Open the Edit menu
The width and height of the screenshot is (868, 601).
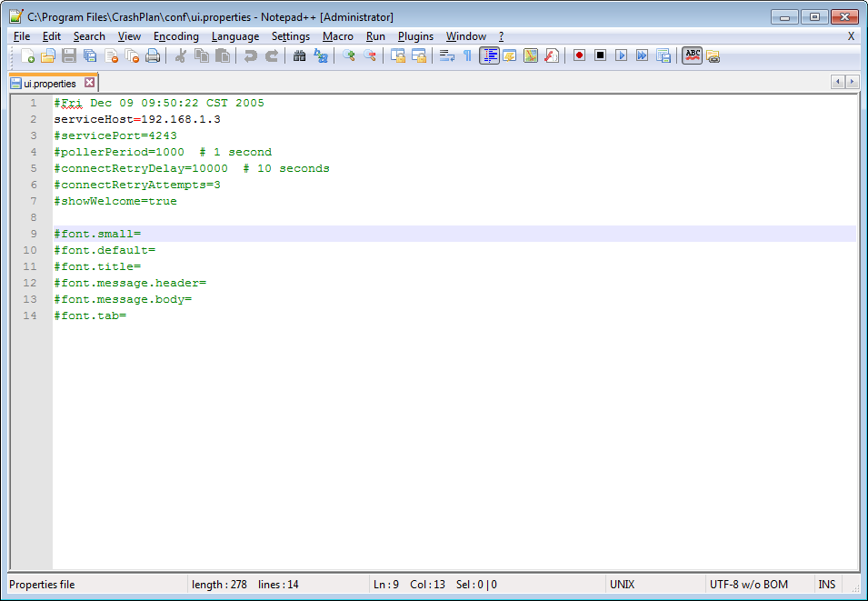coord(52,36)
